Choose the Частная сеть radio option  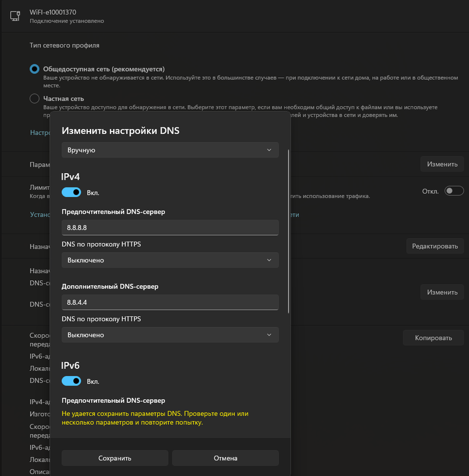coord(34,99)
